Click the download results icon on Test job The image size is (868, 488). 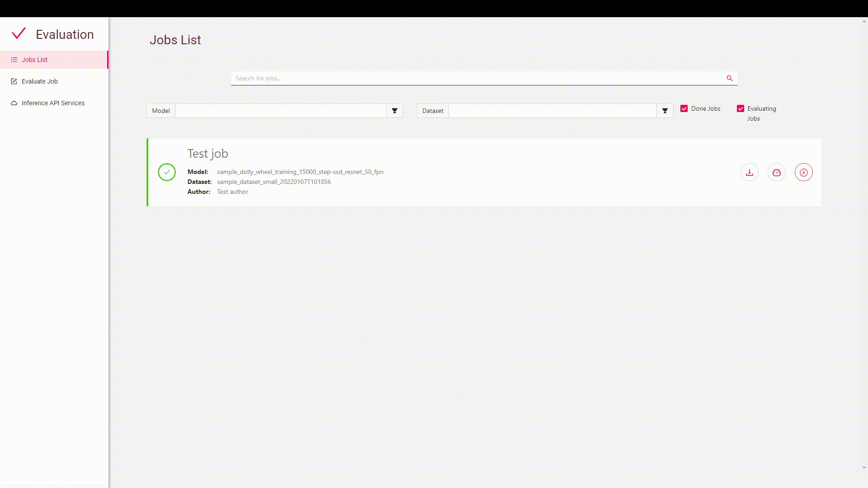point(749,173)
